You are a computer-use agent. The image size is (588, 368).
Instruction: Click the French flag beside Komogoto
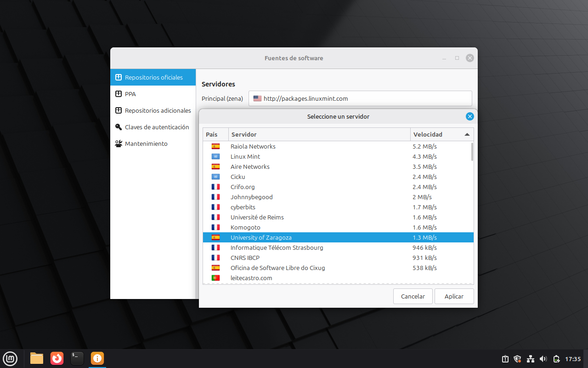pyautogui.click(x=215, y=227)
